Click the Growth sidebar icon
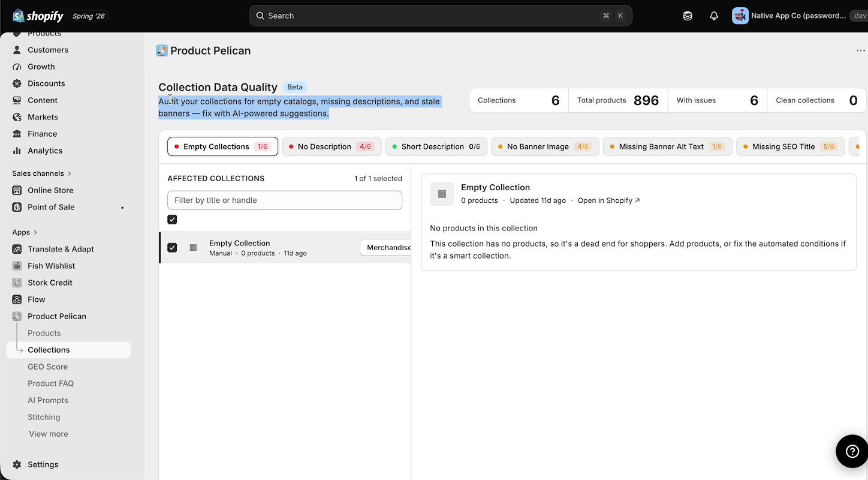868x480 pixels. click(17, 67)
